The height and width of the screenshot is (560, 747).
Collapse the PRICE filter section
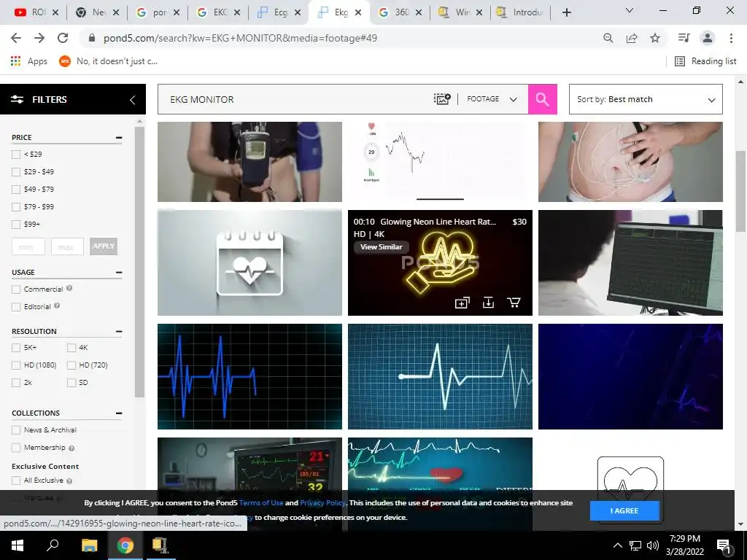(x=119, y=138)
